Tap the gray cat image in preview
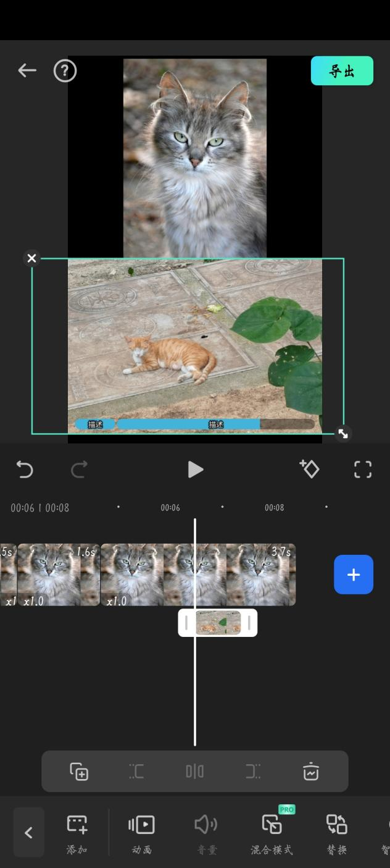The image size is (390, 868). 195,158
